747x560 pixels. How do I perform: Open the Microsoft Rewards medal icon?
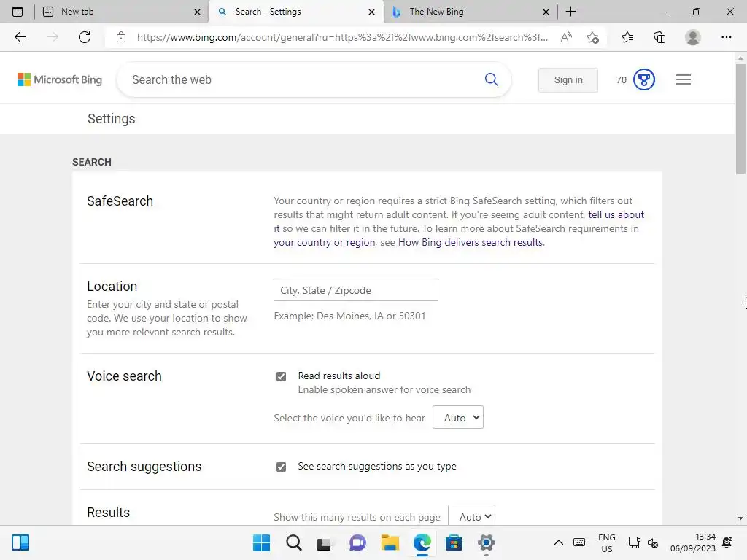[643, 79]
